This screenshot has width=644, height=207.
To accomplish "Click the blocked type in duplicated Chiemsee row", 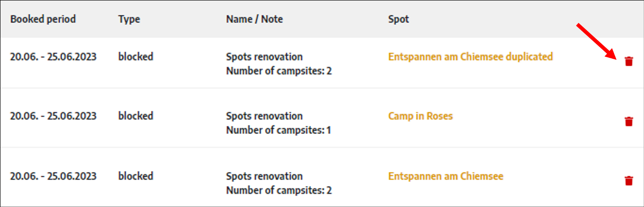I will coord(135,57).
